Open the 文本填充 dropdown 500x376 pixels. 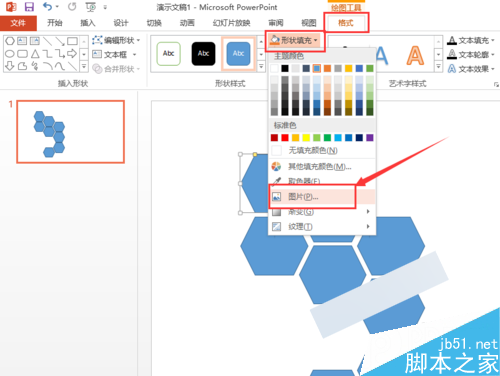[x=471, y=40]
